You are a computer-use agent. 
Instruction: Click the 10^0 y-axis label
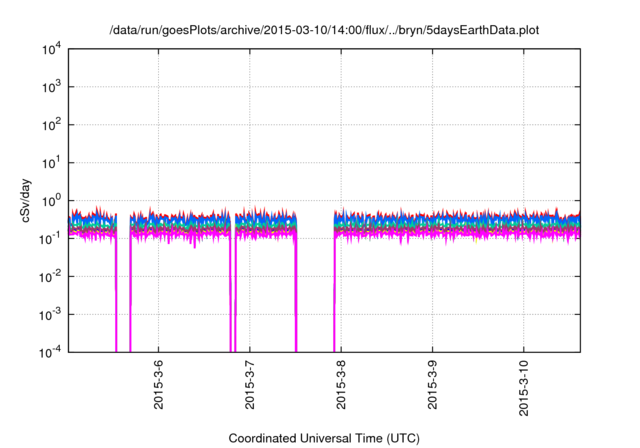tap(51, 200)
